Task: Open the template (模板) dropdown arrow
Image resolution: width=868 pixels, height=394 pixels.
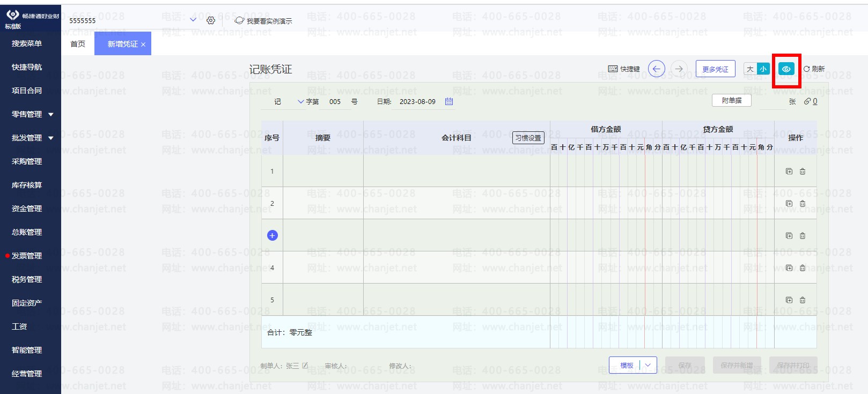Action: (648, 365)
